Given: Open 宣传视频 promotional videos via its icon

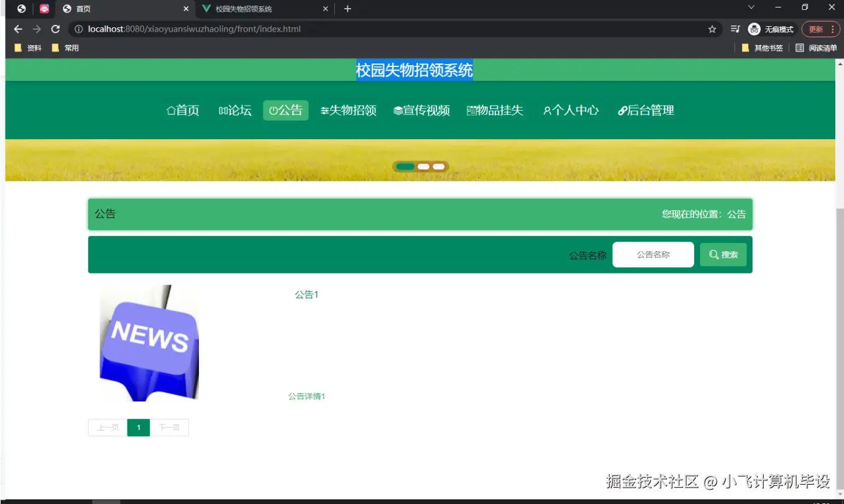Looking at the screenshot, I should click(x=398, y=110).
